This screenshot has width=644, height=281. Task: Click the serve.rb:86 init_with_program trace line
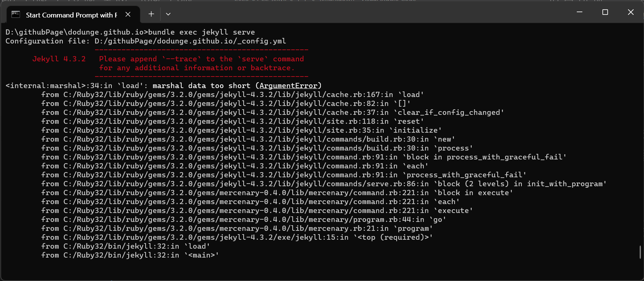324,184
